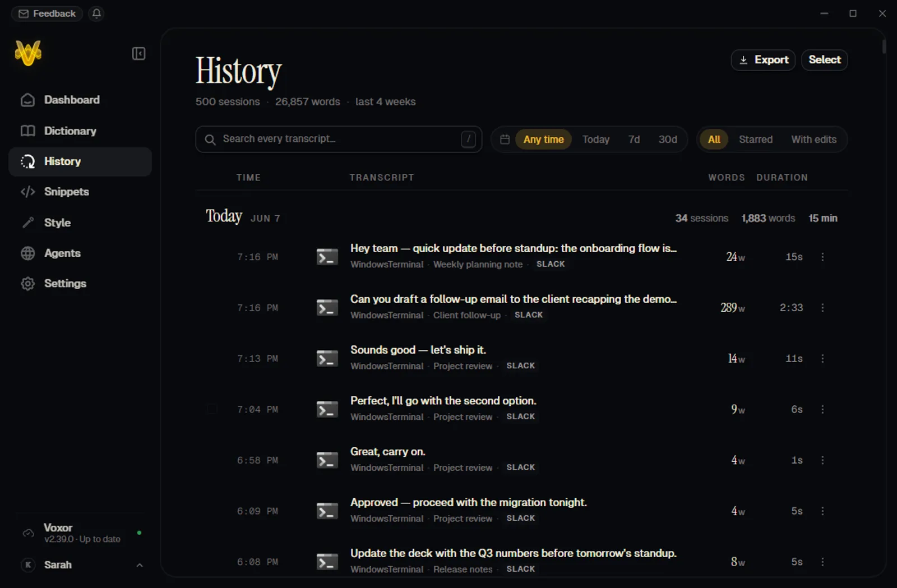Viewport: 897px width, 588px height.
Task: Open 'Sounds good — let's ship it.' transcript
Action: point(418,350)
